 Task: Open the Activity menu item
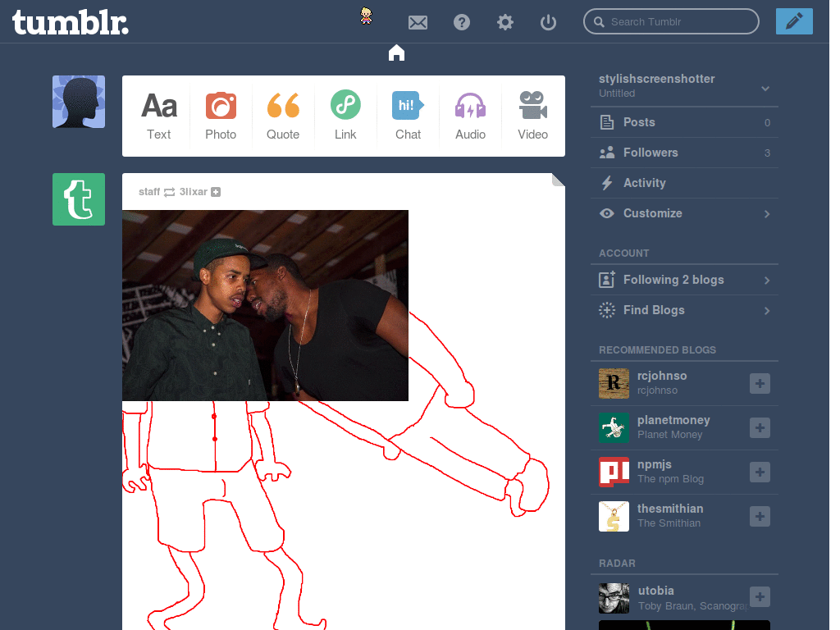point(684,183)
